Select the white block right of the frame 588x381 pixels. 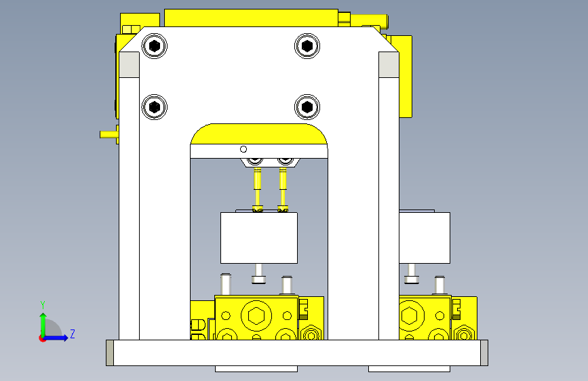click(x=425, y=238)
